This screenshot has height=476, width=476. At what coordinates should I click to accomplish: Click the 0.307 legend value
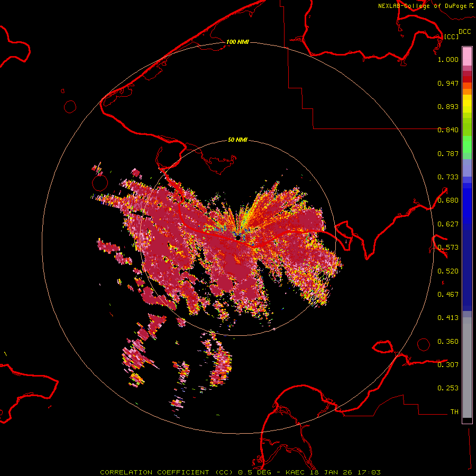click(x=448, y=365)
